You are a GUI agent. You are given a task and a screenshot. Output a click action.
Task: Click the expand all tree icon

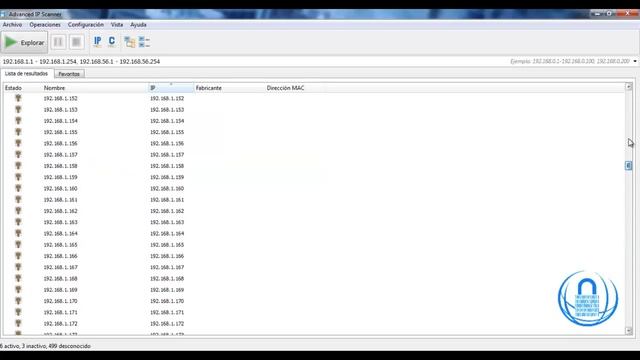[x=130, y=42]
